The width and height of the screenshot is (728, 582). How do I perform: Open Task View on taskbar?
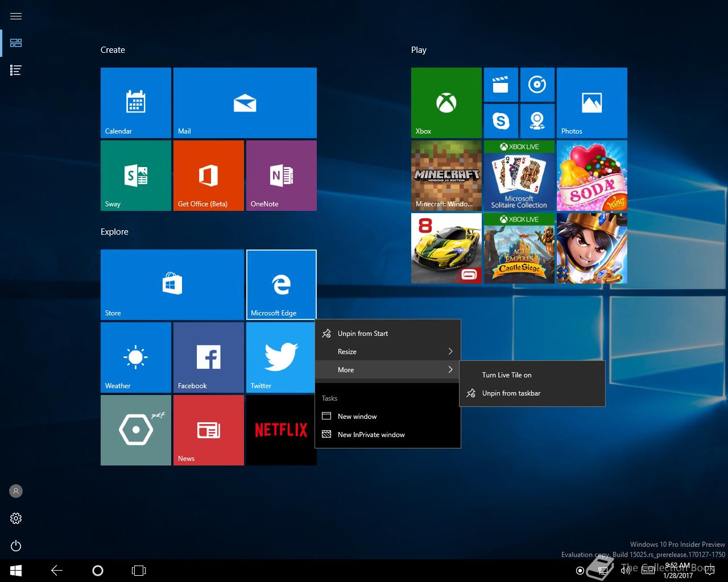click(x=139, y=571)
